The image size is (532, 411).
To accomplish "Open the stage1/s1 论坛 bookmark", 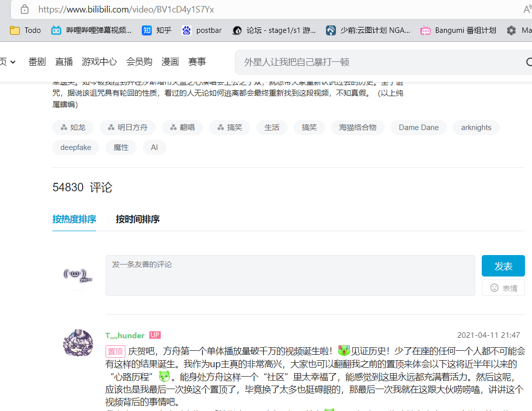I will pyautogui.click(x=274, y=30).
